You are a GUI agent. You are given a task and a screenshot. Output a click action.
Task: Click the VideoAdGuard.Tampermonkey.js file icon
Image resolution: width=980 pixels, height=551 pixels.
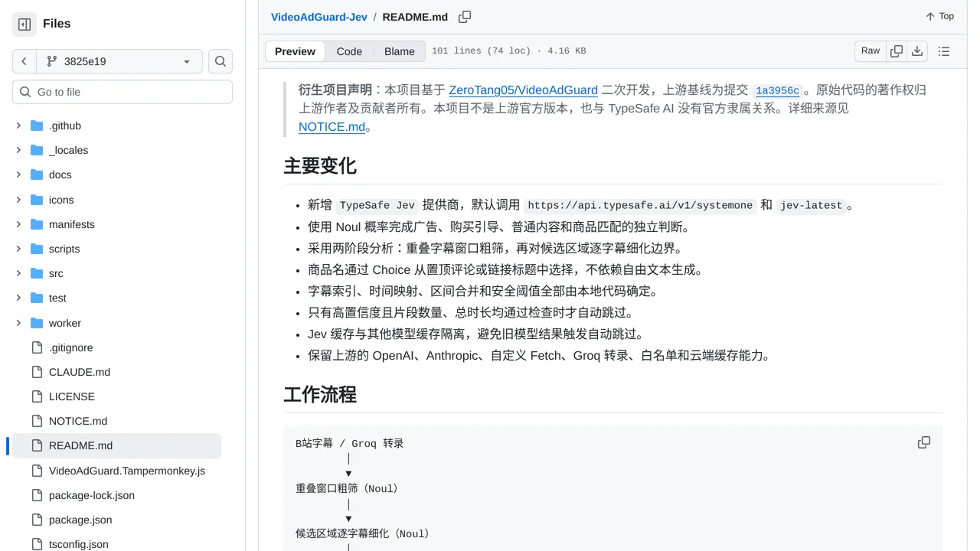click(37, 471)
